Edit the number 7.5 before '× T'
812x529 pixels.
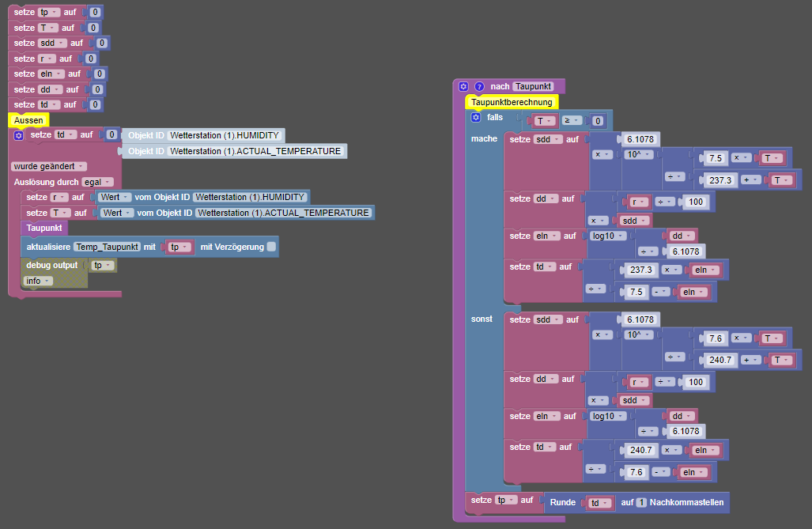click(x=716, y=158)
